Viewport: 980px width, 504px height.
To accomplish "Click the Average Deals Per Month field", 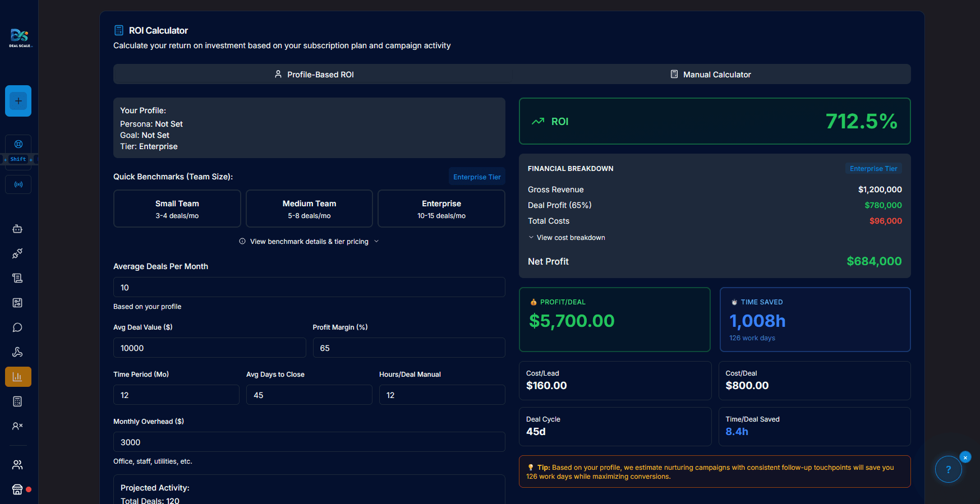I will click(x=309, y=288).
